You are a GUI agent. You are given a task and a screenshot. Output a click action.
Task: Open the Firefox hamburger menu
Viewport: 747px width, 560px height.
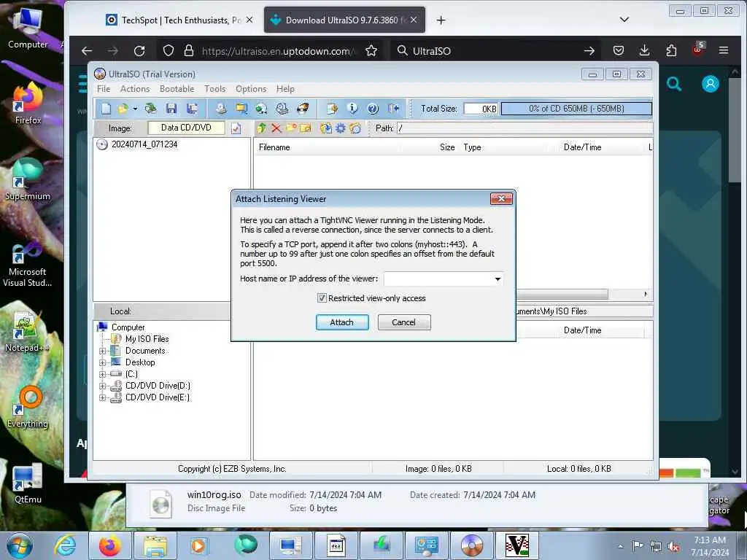pyautogui.click(x=724, y=50)
